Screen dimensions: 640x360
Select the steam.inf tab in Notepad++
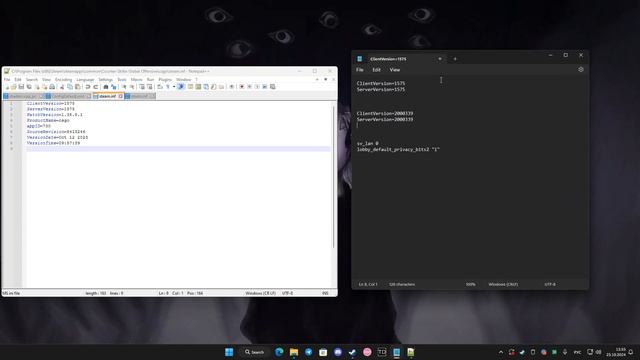(x=107, y=96)
